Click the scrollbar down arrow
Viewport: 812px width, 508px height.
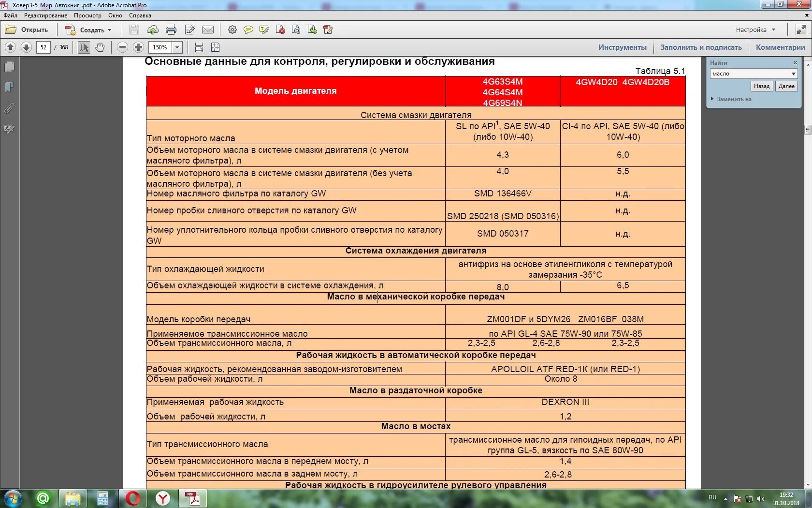click(808, 484)
